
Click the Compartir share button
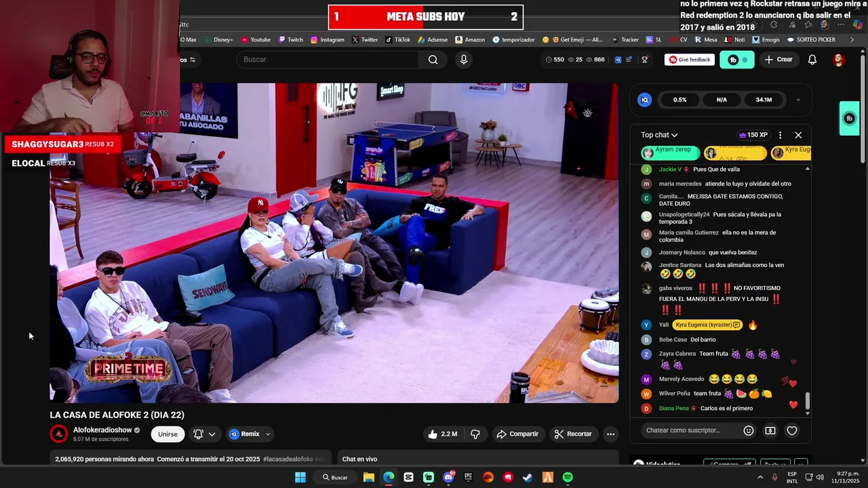[x=517, y=434]
